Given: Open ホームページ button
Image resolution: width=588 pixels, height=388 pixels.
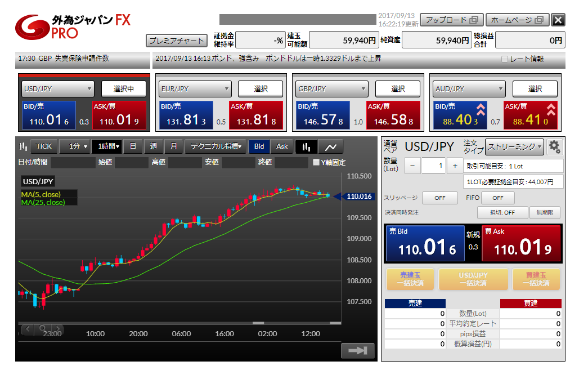Looking at the screenshot, I should click(x=517, y=20).
